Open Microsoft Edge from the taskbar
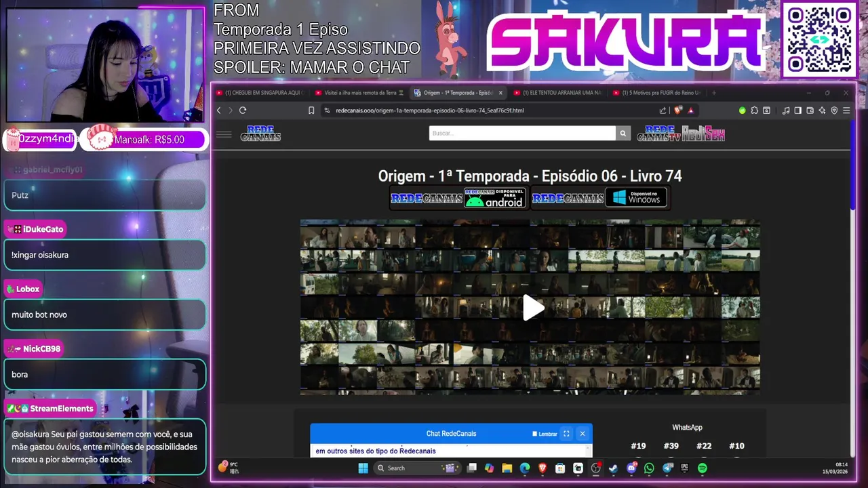This screenshot has height=488, width=868. pyautogui.click(x=525, y=468)
